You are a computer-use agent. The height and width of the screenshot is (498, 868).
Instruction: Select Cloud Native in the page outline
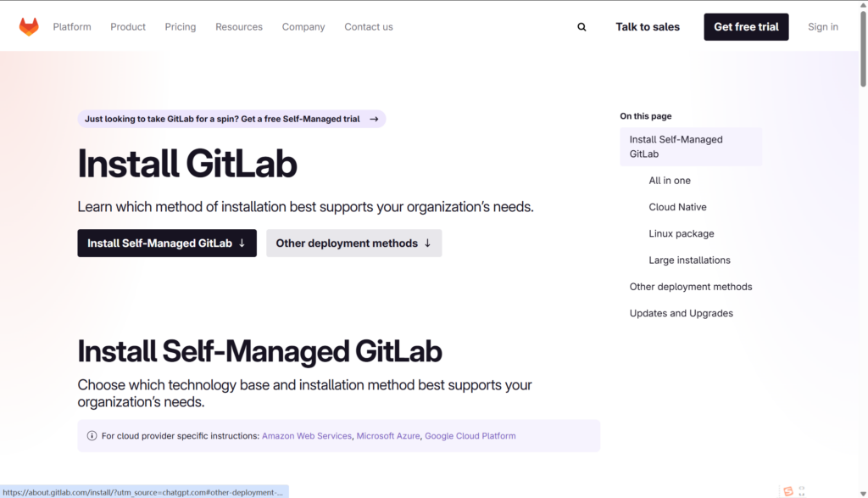(677, 207)
